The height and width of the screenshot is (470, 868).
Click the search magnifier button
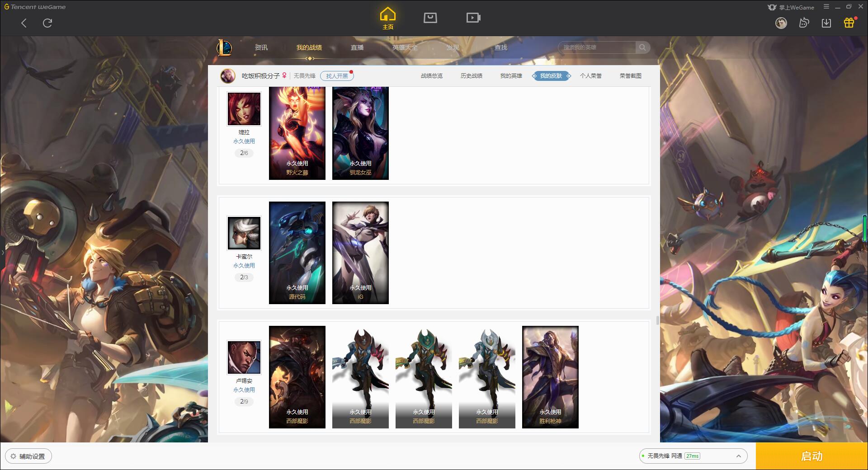tap(642, 47)
